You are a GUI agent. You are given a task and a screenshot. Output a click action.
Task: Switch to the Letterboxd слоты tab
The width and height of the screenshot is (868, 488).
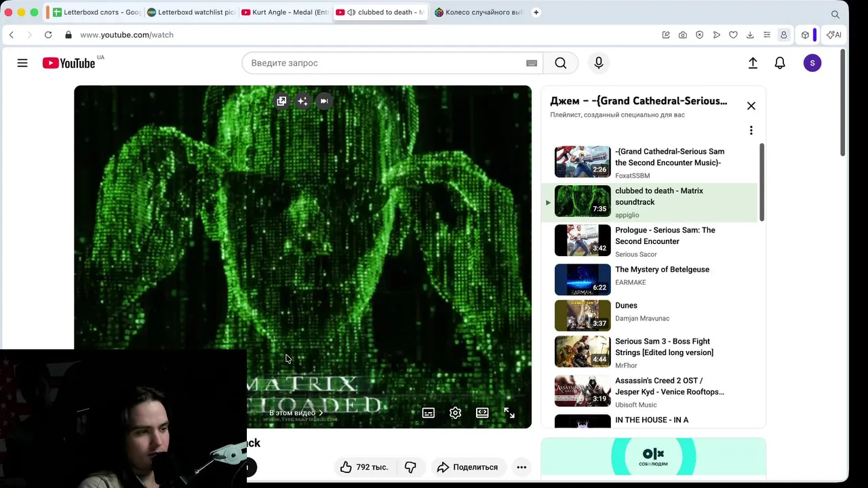tap(96, 12)
